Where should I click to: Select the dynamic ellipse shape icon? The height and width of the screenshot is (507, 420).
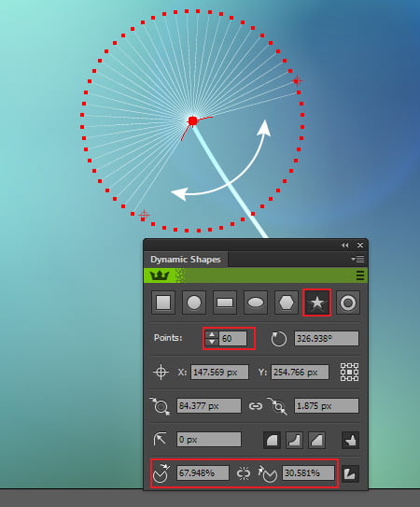(x=256, y=303)
